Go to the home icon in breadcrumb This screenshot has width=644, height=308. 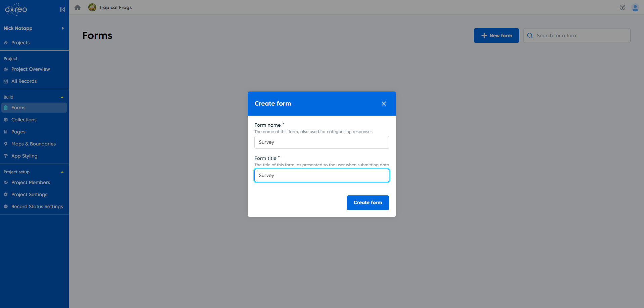[78, 7]
